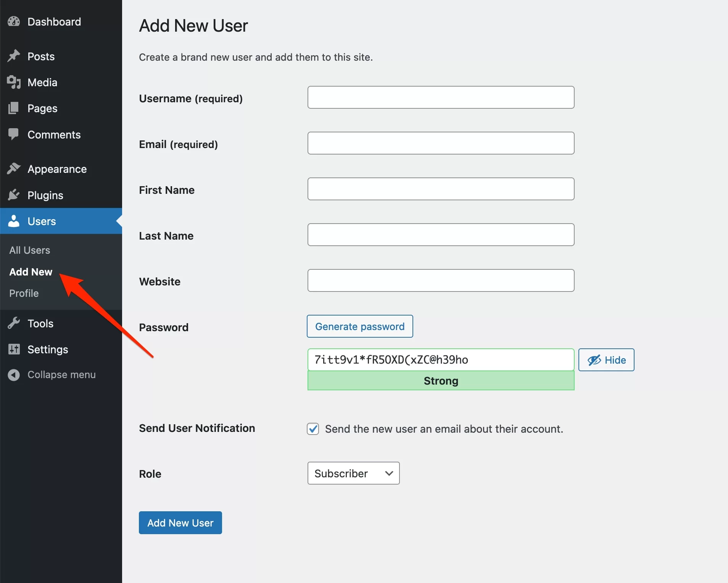Screen dimensions: 728x583
Task: Open the Media menu item
Action: [61, 82]
